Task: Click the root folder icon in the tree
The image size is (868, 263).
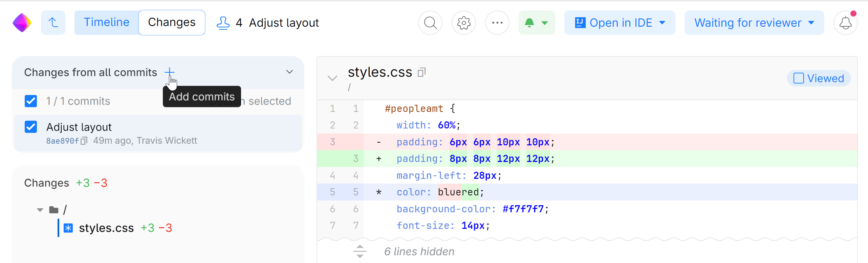Action: tap(54, 210)
